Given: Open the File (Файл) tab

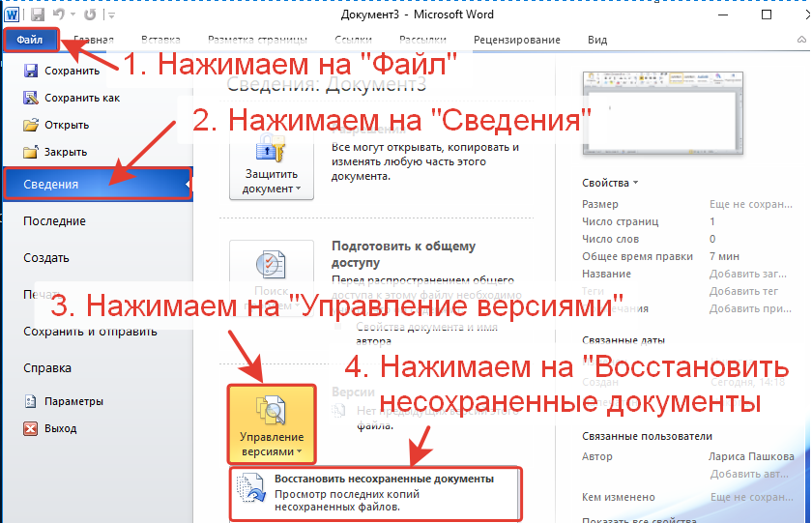Looking at the screenshot, I should click(30, 40).
